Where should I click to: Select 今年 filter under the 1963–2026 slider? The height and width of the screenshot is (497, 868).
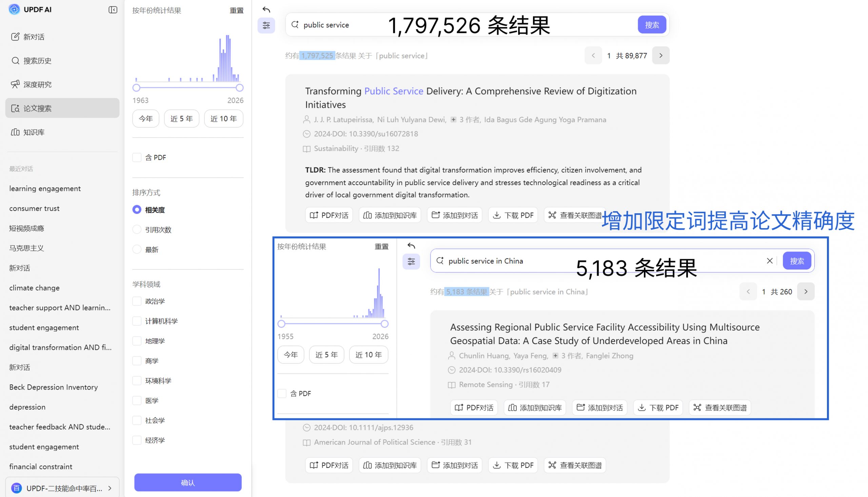click(146, 118)
